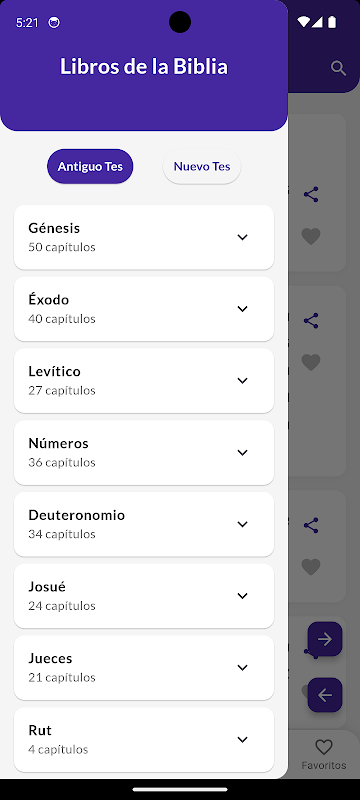
Task: Tap the purple left-arrow floating button
Action: pyautogui.click(x=325, y=694)
